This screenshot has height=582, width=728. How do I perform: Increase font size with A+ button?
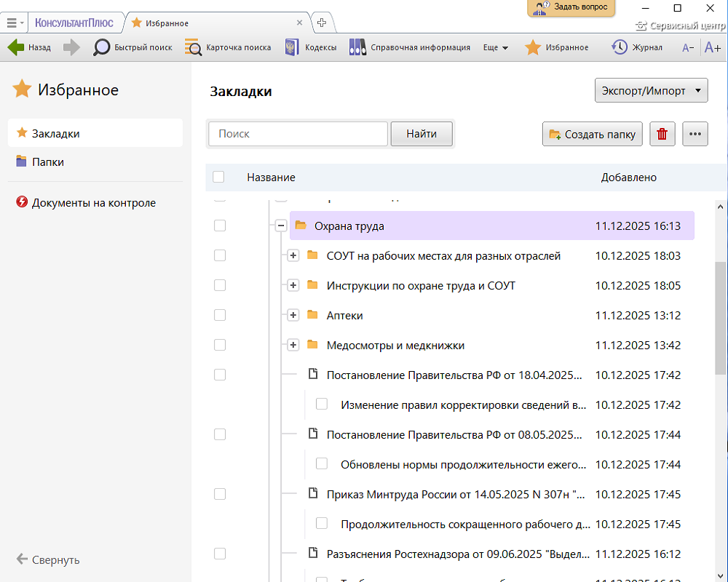click(713, 47)
